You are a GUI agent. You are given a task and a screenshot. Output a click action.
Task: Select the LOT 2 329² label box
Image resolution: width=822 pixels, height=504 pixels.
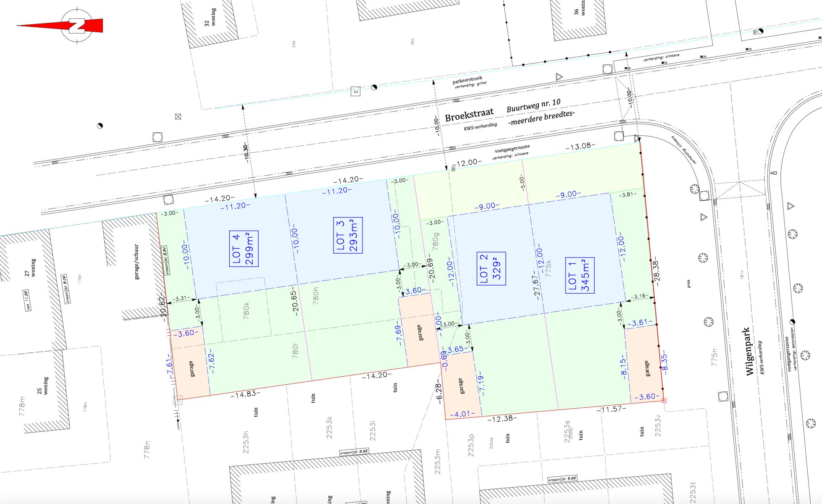click(x=491, y=269)
